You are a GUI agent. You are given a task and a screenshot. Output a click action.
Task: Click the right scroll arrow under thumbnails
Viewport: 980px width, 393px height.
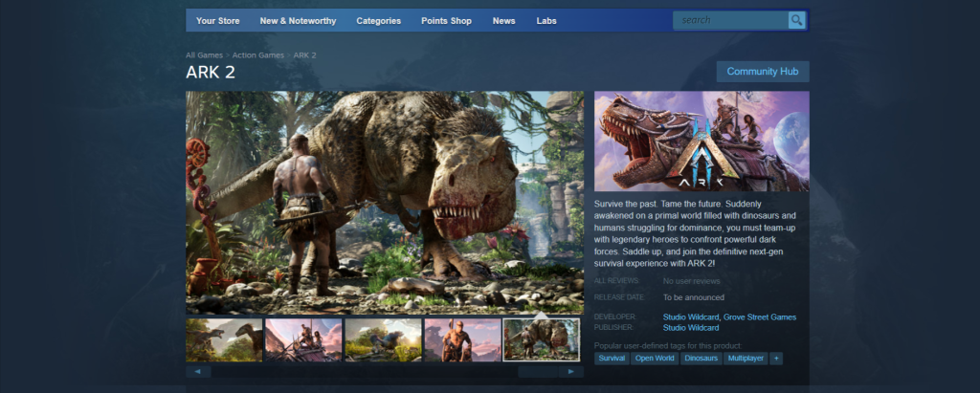click(571, 371)
